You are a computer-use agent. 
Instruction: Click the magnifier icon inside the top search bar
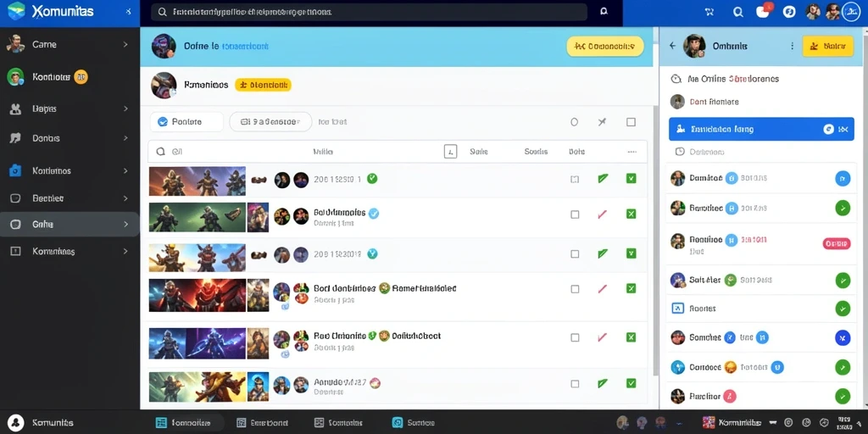(x=162, y=12)
